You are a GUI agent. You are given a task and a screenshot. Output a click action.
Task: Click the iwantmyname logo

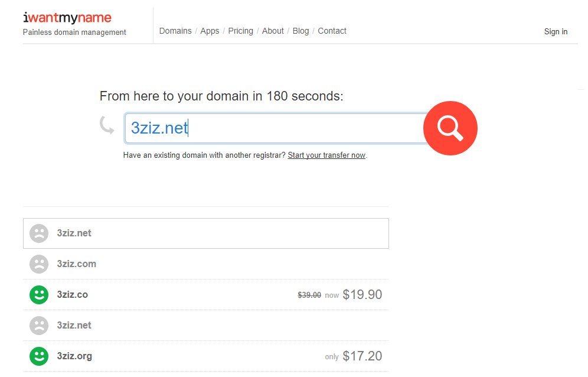coord(67,18)
